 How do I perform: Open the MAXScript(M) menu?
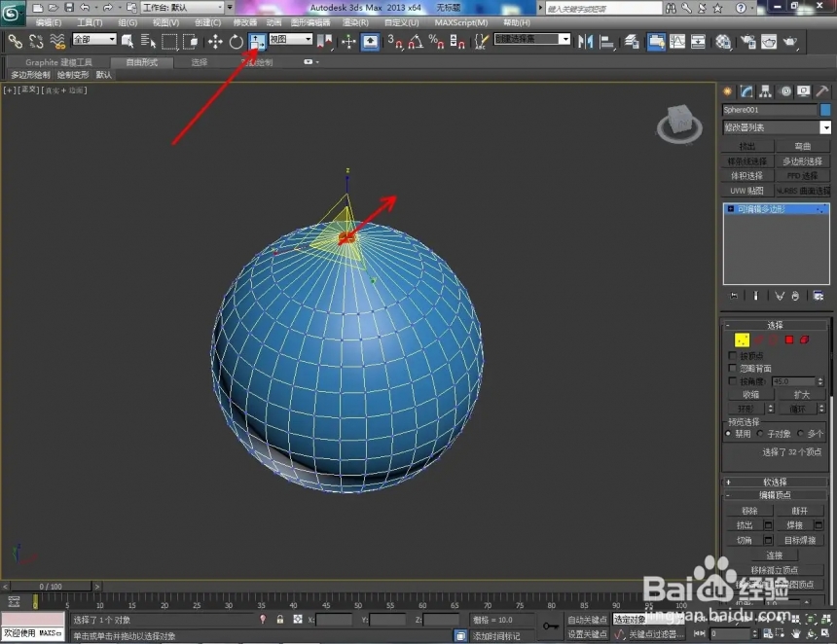point(461,22)
